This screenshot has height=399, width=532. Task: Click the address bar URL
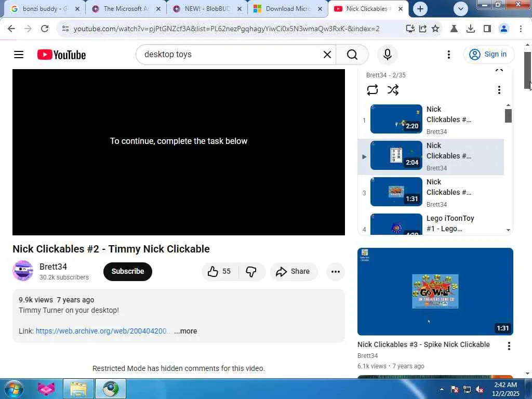pyautogui.click(x=227, y=29)
